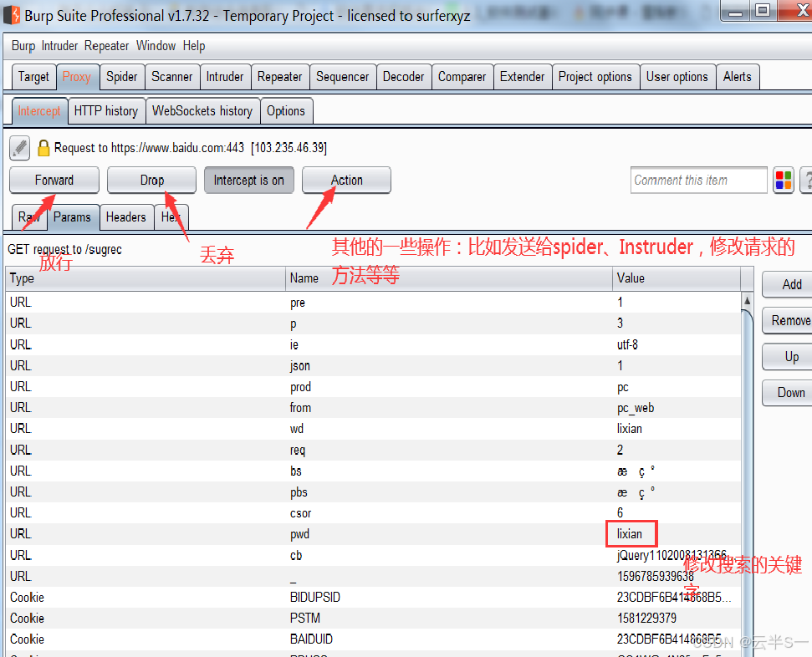Click the cb parameter name
Viewport: 812px width, 657px height.
click(296, 555)
